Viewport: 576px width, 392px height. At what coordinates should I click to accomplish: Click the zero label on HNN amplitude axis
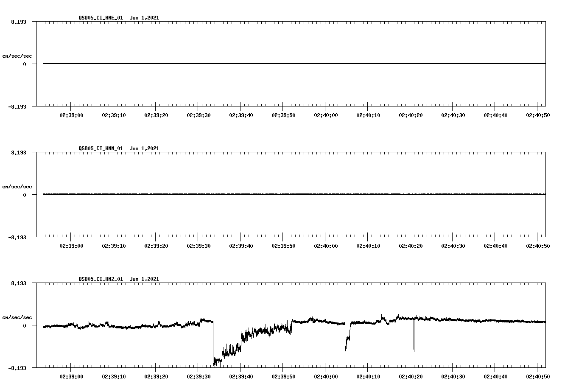[x=25, y=195]
